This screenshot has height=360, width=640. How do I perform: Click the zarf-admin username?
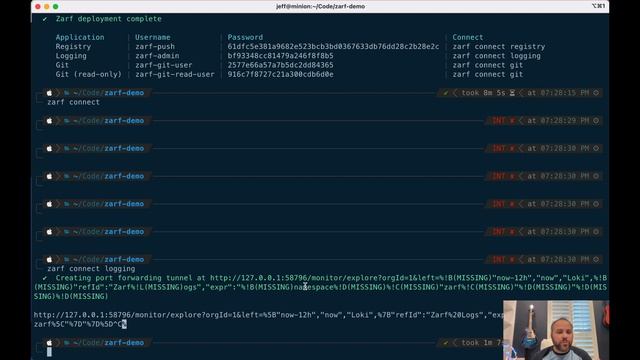(x=157, y=56)
